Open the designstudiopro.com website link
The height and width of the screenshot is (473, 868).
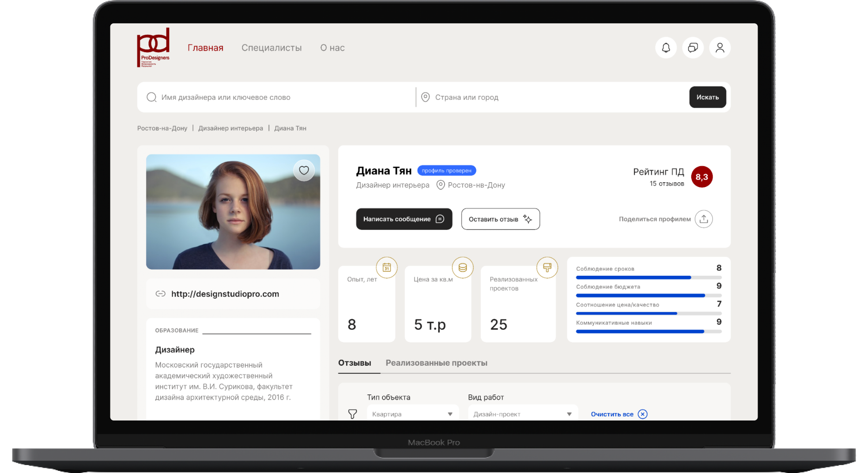coord(225,294)
